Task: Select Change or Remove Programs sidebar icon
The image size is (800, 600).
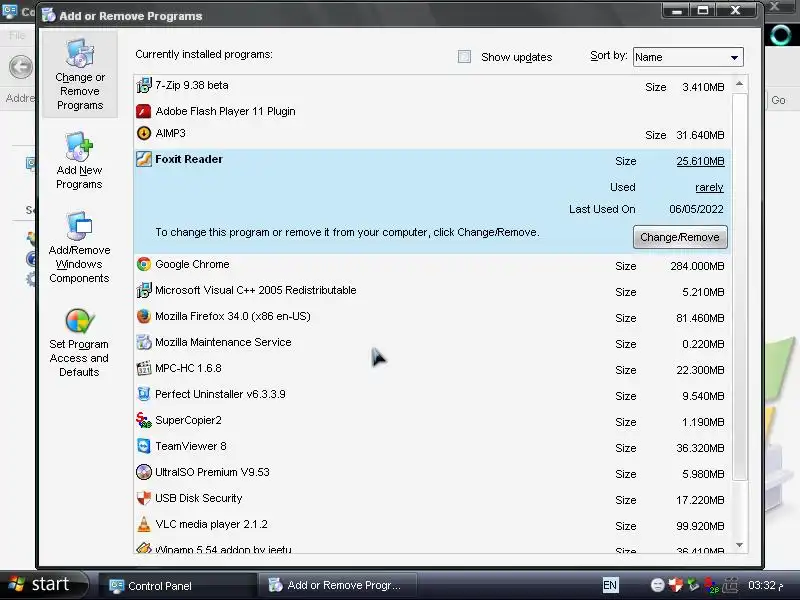Action: tap(80, 54)
